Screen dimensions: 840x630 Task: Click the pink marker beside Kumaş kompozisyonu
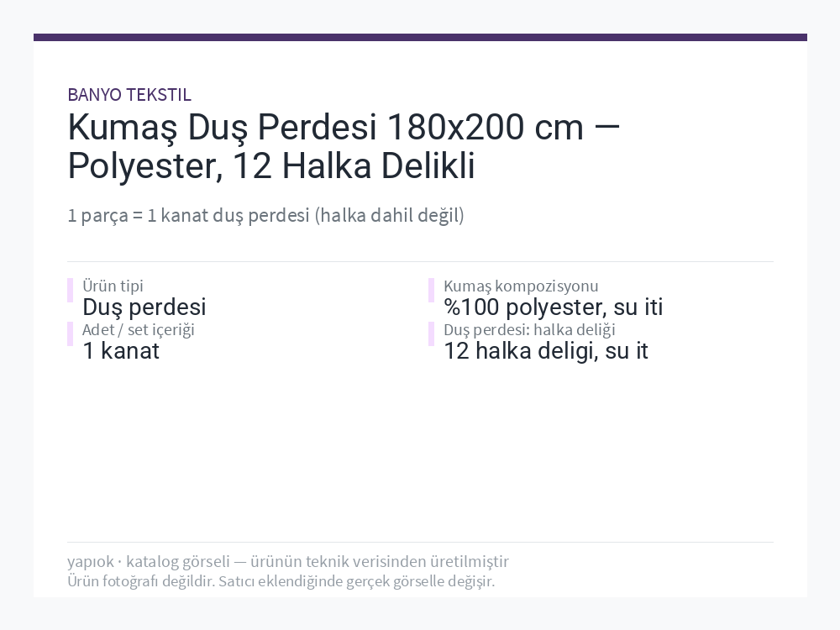431,291
